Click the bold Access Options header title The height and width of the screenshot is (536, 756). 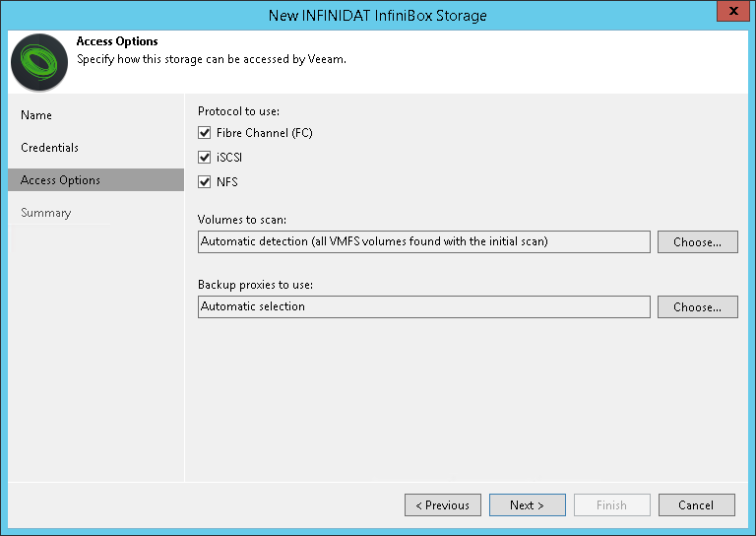click(117, 42)
